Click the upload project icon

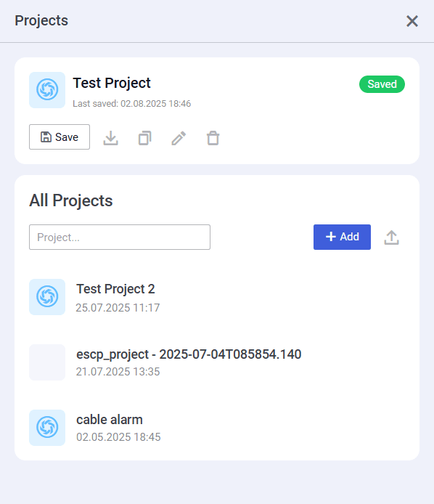392,237
